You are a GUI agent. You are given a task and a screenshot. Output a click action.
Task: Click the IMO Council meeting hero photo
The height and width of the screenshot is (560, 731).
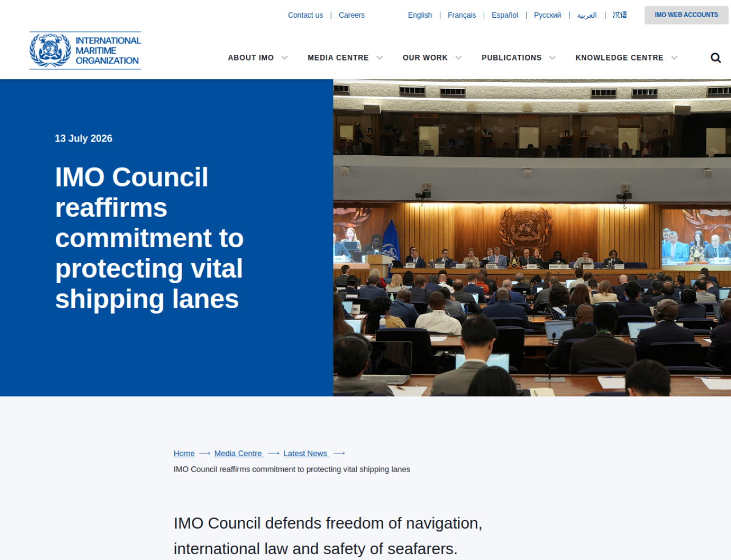pyautogui.click(x=532, y=237)
